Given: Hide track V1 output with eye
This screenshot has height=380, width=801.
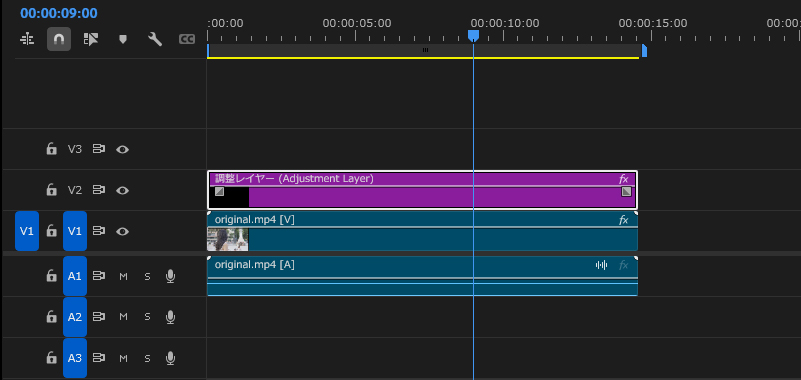Looking at the screenshot, I should point(122,231).
